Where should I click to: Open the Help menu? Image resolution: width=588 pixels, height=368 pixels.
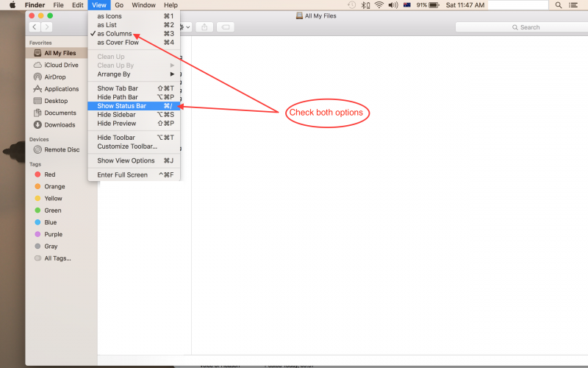click(x=171, y=5)
